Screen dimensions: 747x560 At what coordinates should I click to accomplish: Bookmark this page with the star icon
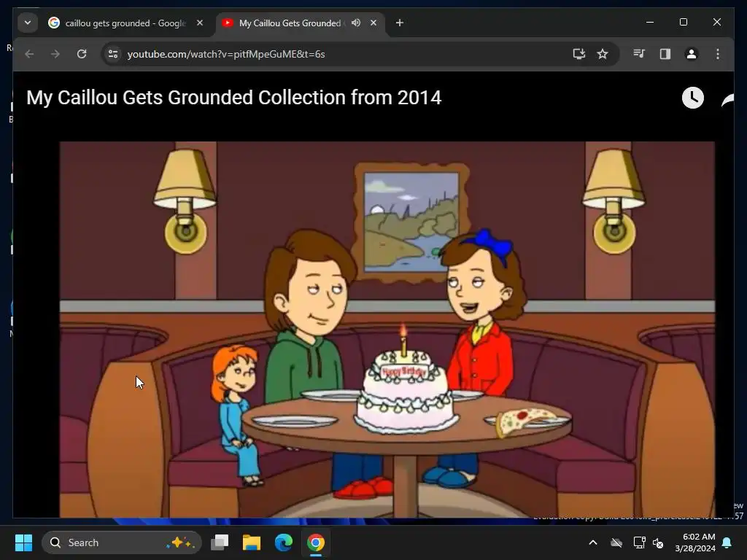click(603, 54)
